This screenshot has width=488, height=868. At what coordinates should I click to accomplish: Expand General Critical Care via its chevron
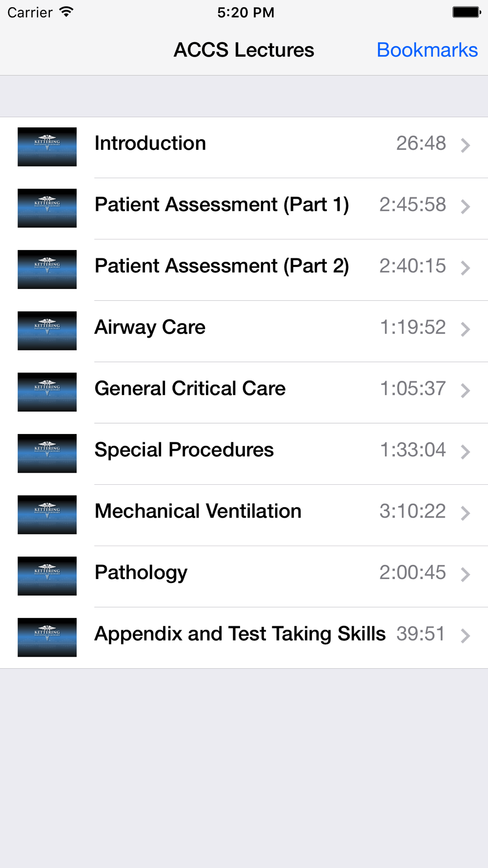pyautogui.click(x=466, y=390)
